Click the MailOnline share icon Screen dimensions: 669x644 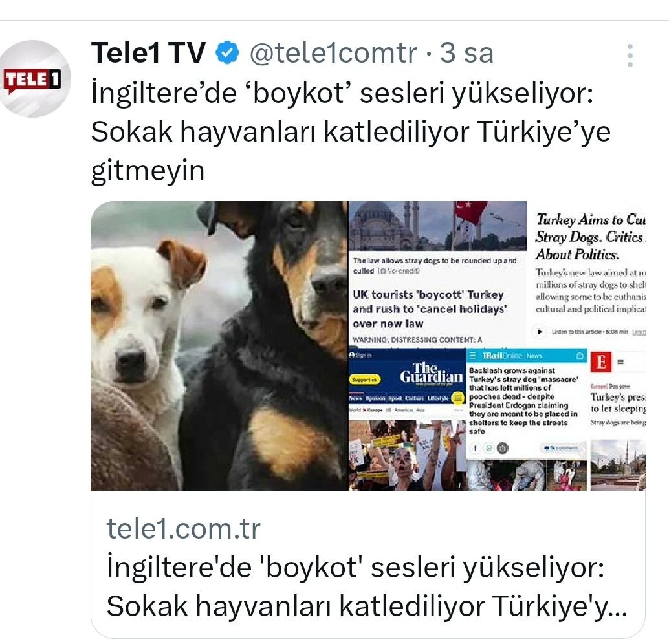click(580, 356)
